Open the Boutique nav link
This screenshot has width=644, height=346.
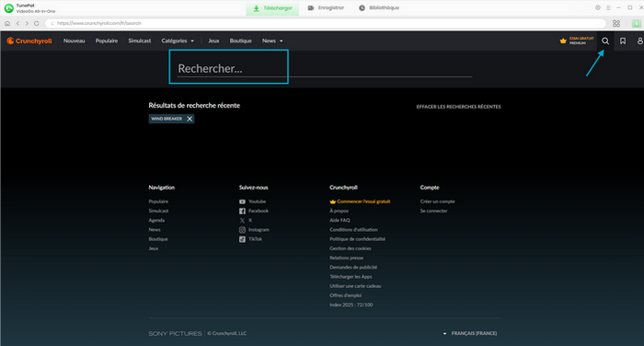[x=241, y=40]
